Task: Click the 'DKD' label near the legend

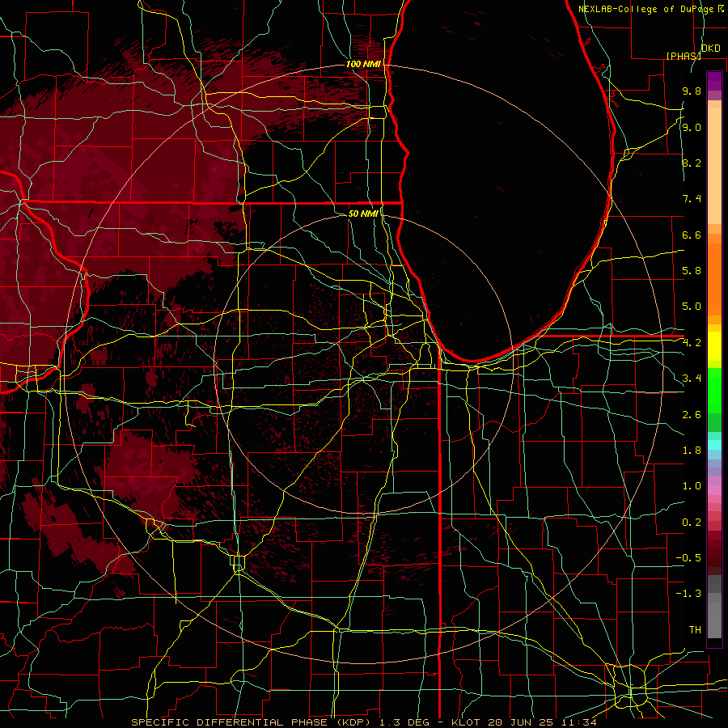Action: click(x=711, y=49)
